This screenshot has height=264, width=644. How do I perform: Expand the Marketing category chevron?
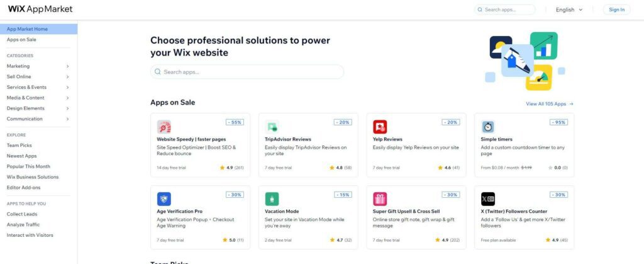click(x=67, y=66)
